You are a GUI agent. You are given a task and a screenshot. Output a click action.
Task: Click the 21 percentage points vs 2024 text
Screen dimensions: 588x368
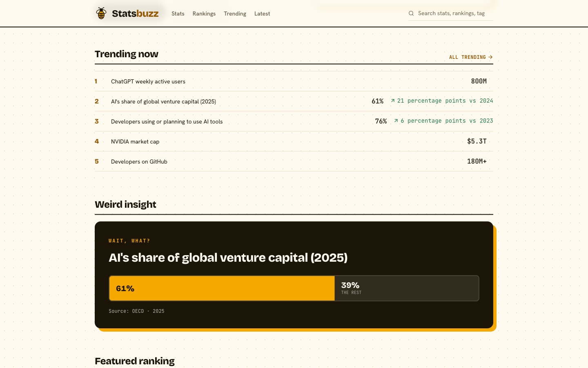(x=445, y=101)
